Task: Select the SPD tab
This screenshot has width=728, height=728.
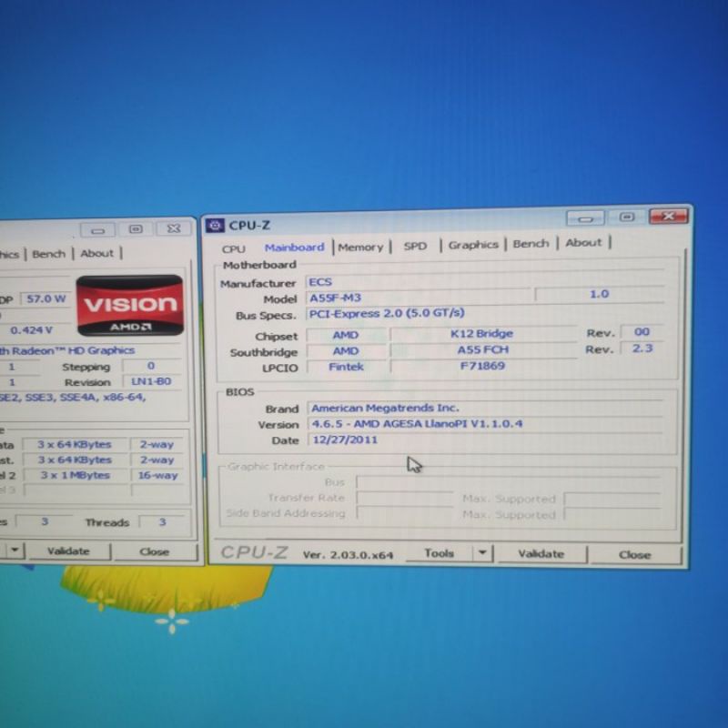Action: [x=415, y=246]
